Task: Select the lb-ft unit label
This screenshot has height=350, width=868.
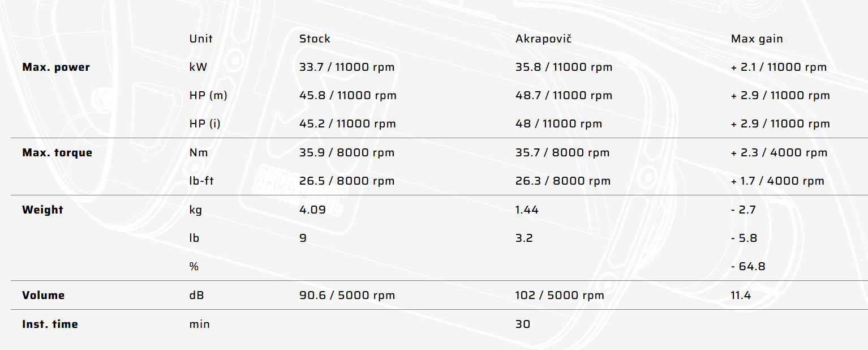Action: tap(200, 181)
